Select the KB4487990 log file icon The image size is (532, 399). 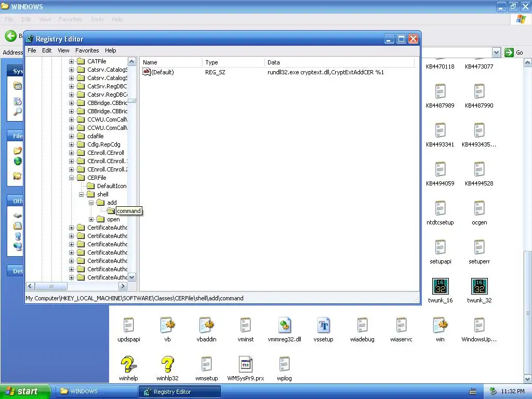tap(479, 91)
